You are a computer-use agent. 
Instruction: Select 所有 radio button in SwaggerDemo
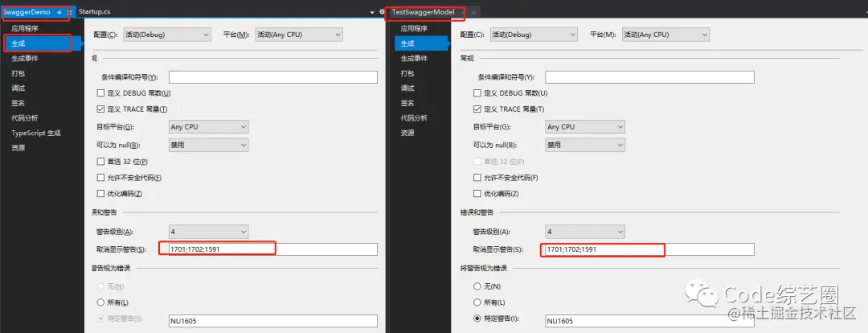click(x=100, y=302)
